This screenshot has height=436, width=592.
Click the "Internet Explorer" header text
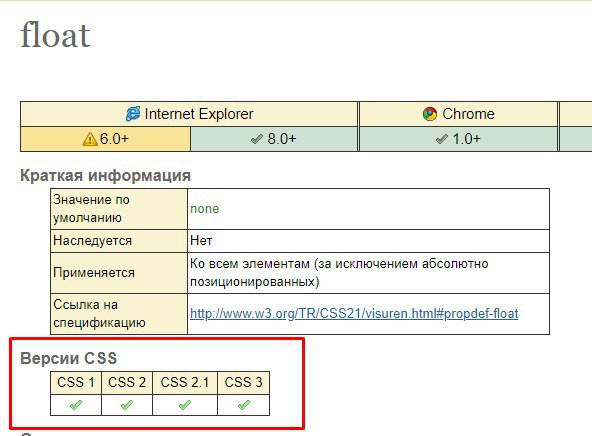point(199,114)
